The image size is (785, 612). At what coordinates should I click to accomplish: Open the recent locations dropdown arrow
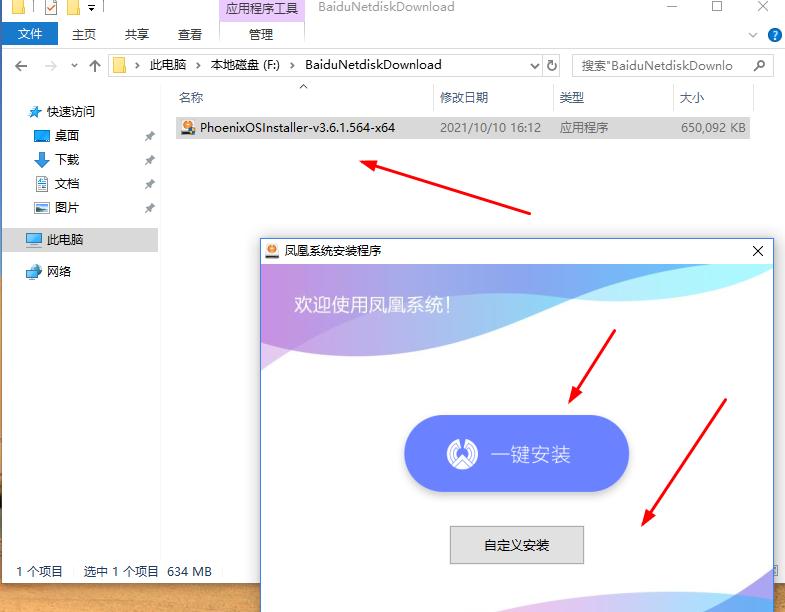75,66
